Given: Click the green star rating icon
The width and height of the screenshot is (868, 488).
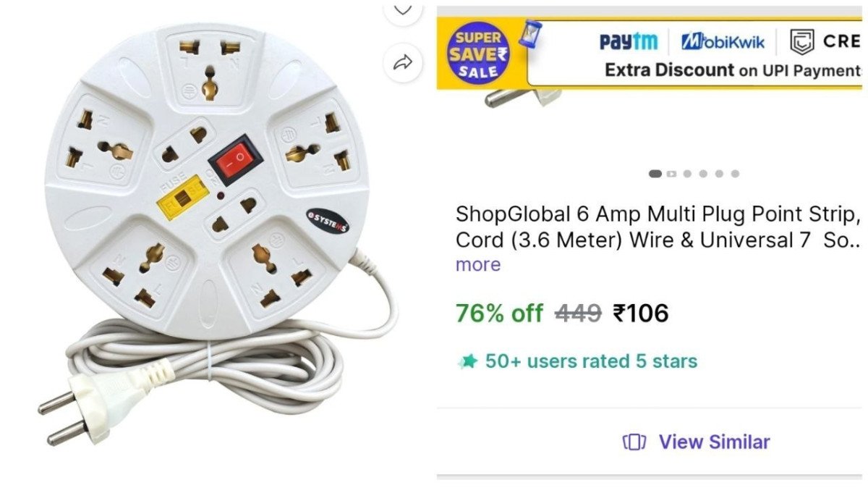Looking at the screenshot, I should [x=467, y=361].
